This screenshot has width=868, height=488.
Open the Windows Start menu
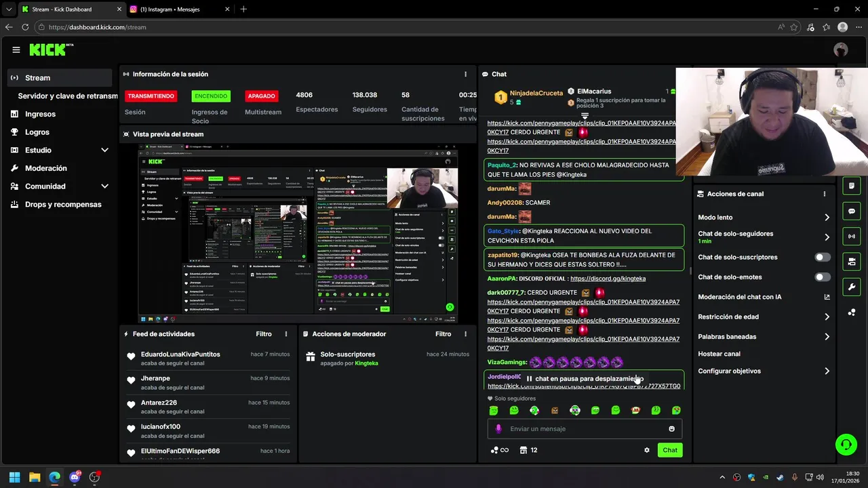coord(14,477)
